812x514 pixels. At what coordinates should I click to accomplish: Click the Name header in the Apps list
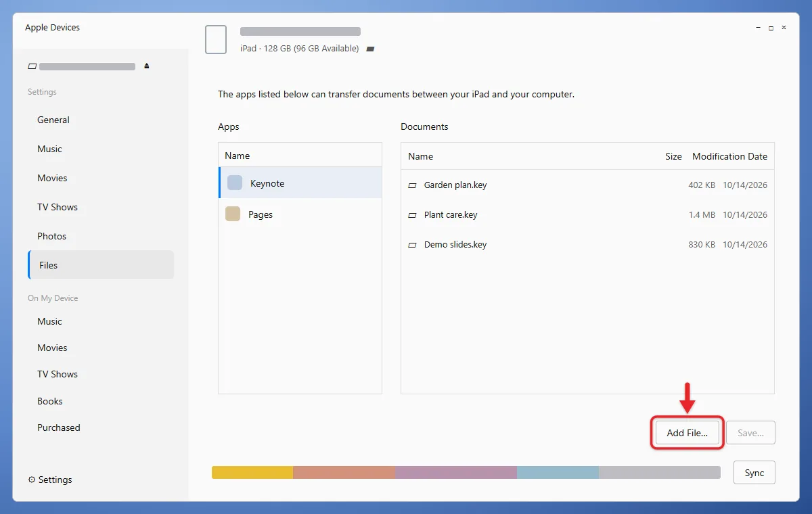pyautogui.click(x=237, y=156)
